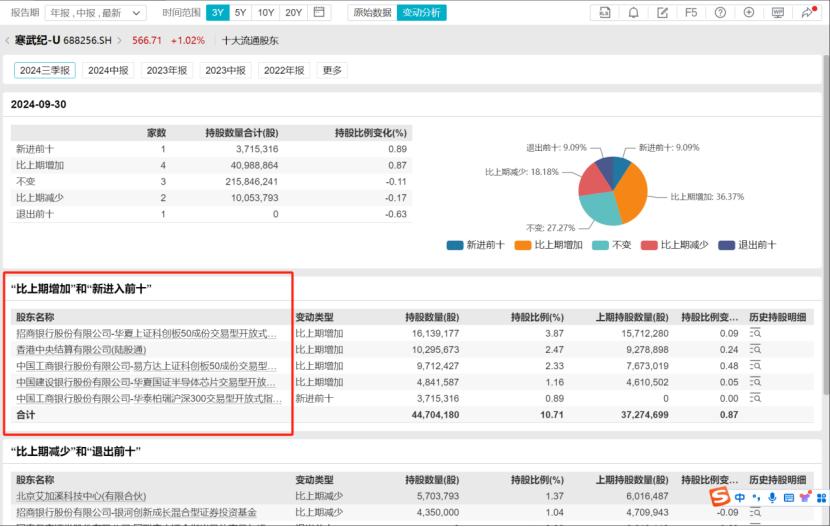Toggle 比上期增加 orange legend swatch

tap(522, 245)
